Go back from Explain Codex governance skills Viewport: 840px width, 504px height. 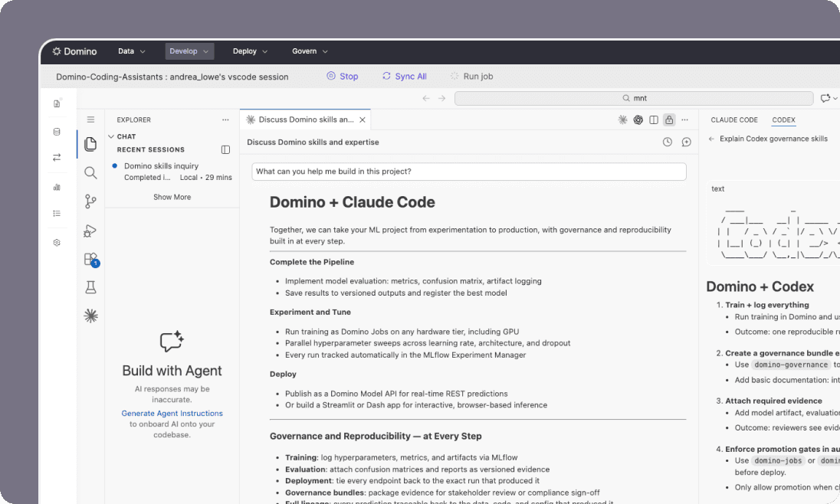pos(711,139)
